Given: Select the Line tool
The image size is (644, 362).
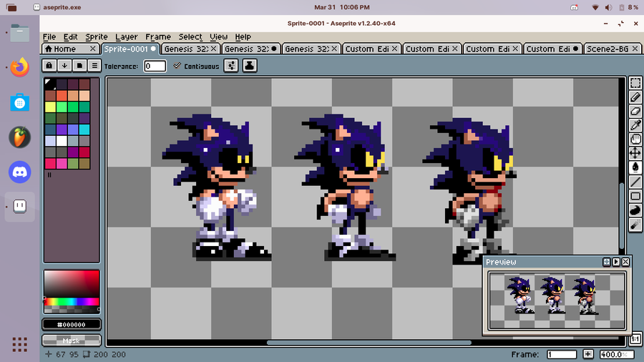Looking at the screenshot, I should pos(635,182).
